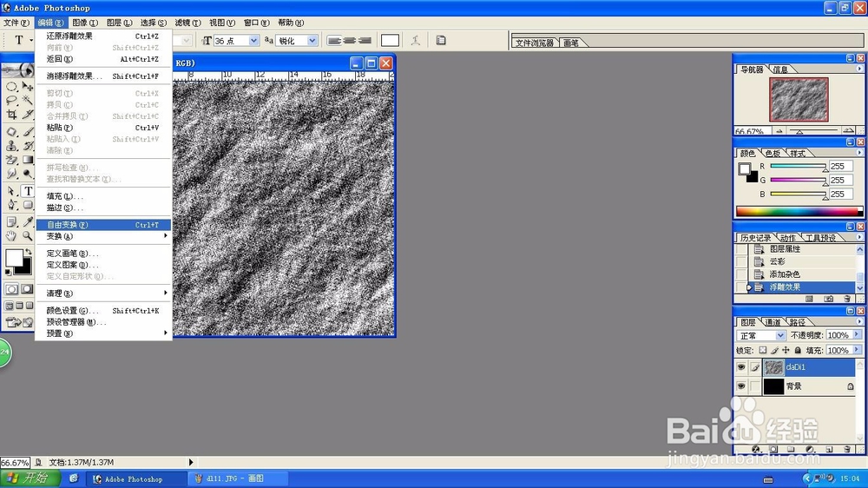Click Windows 开始 Start button
The width and height of the screenshot is (868, 488).
click(30, 478)
